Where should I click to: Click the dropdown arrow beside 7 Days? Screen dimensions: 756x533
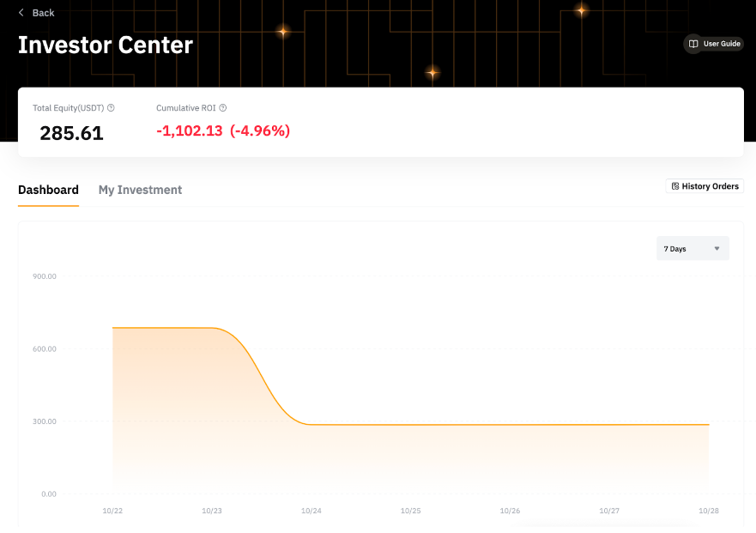click(719, 248)
